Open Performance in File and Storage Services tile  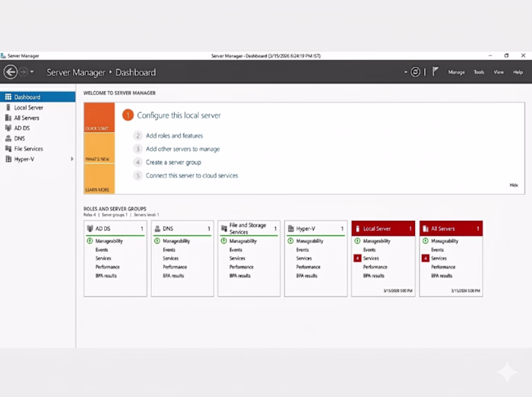241,267
